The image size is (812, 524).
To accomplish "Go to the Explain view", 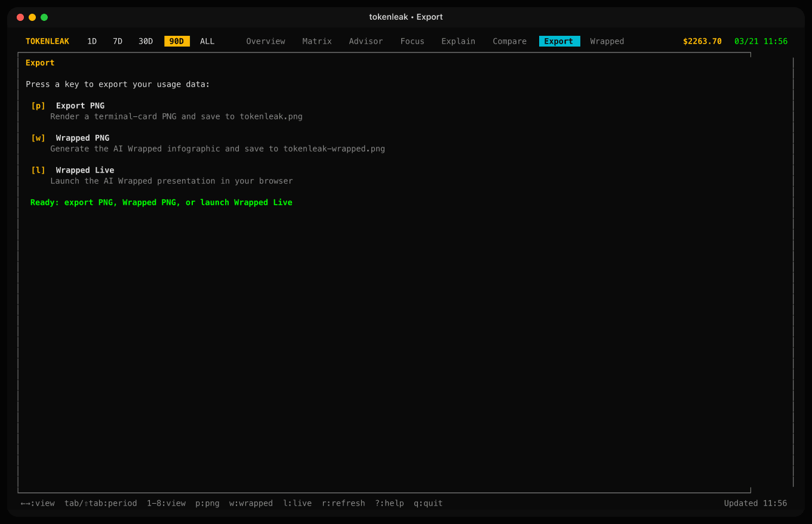I will coord(459,41).
